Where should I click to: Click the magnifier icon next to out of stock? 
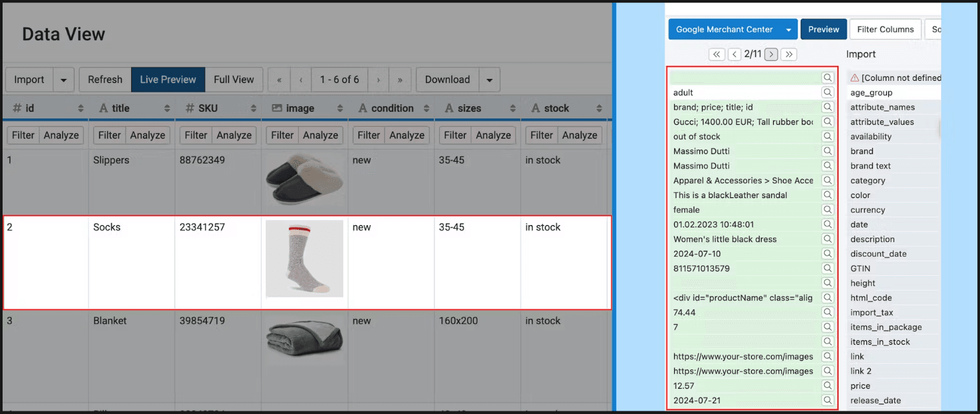(827, 136)
